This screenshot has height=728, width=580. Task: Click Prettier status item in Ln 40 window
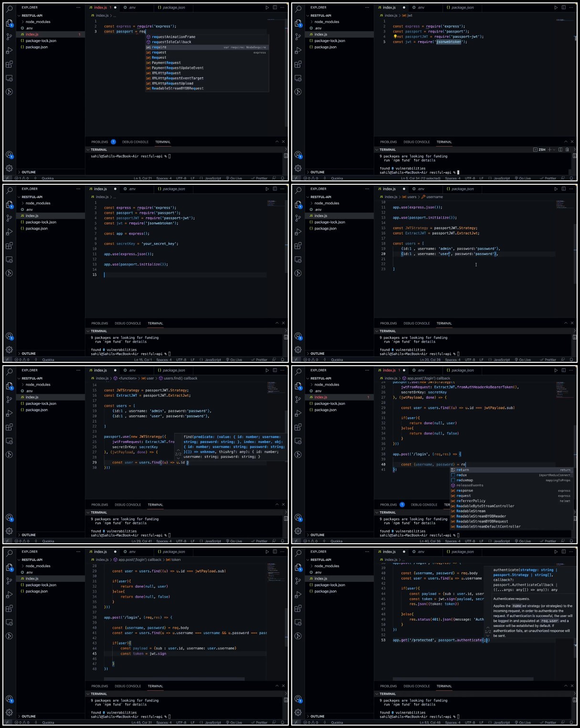[548, 541]
